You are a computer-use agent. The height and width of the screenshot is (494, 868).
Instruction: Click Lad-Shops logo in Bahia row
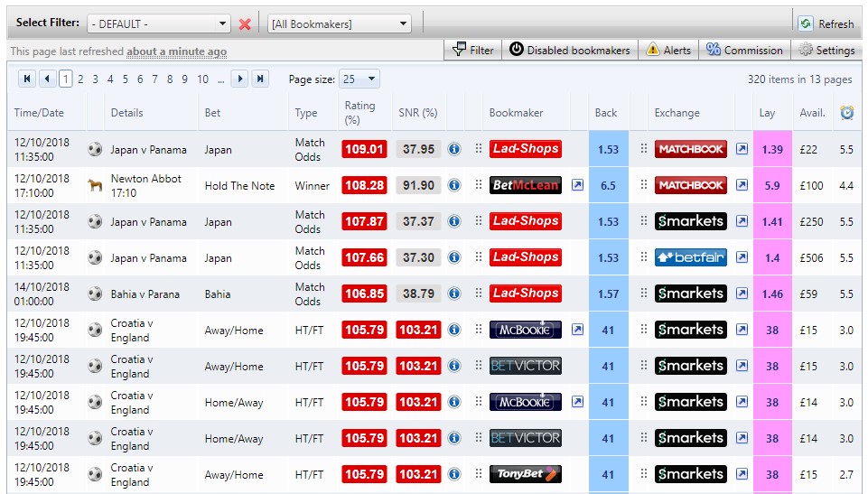pyautogui.click(x=526, y=294)
